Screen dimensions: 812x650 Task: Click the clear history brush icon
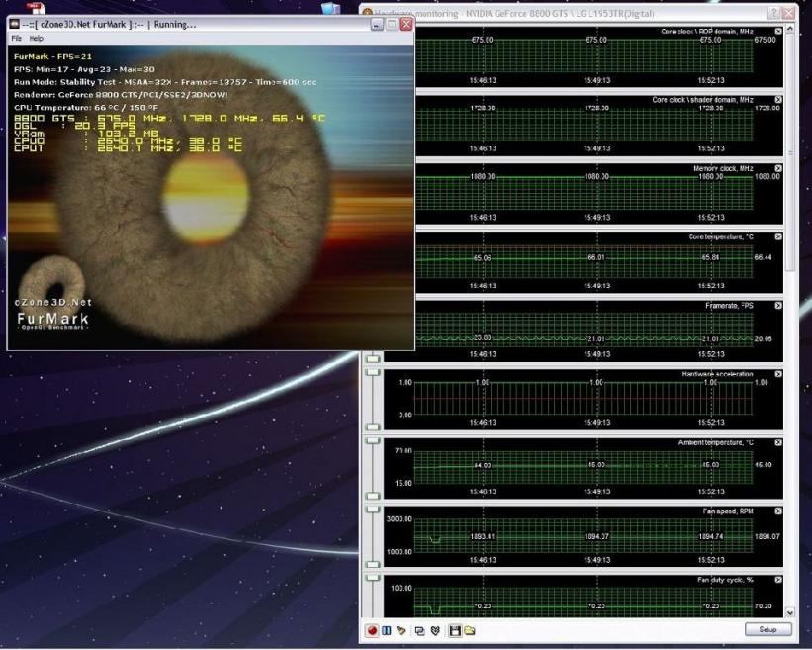pos(401,630)
